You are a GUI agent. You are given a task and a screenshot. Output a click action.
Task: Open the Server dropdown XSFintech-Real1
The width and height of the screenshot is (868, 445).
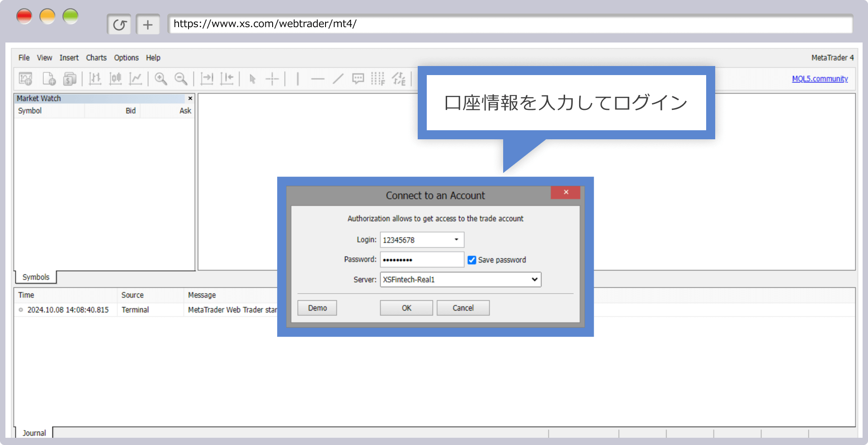[461, 279]
